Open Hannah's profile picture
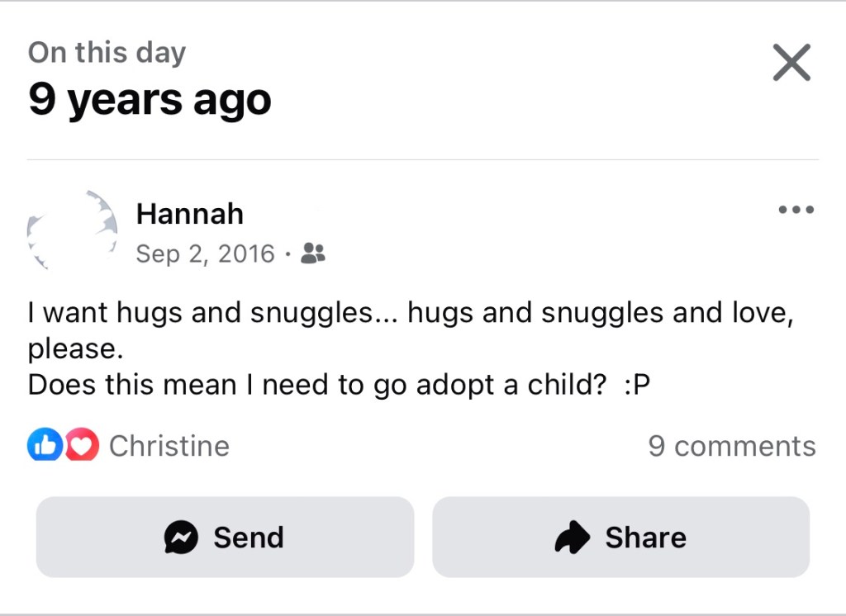 click(72, 231)
